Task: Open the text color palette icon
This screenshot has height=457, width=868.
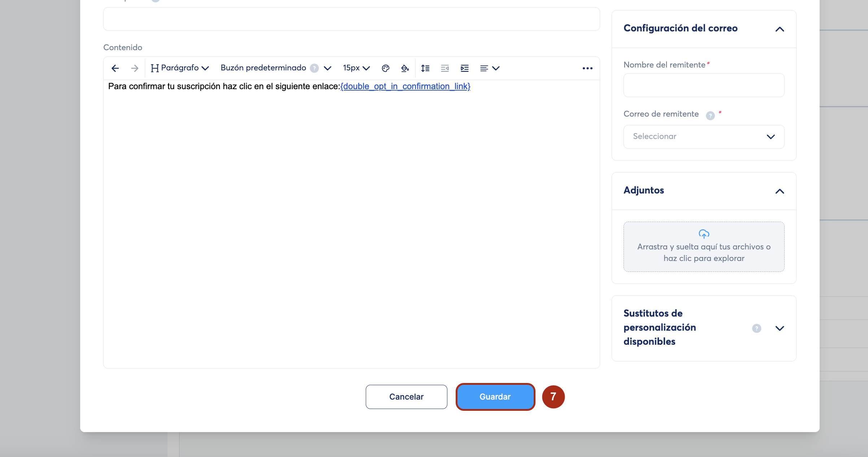Action: (x=386, y=68)
